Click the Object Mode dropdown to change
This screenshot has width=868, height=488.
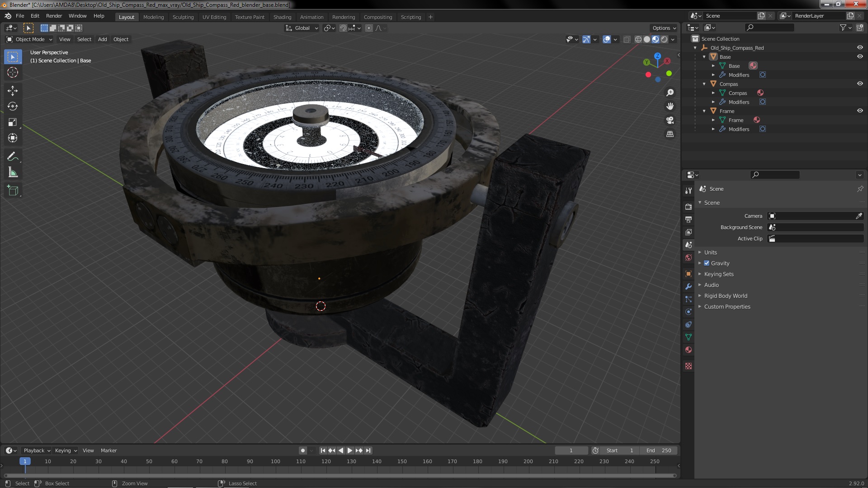point(28,39)
